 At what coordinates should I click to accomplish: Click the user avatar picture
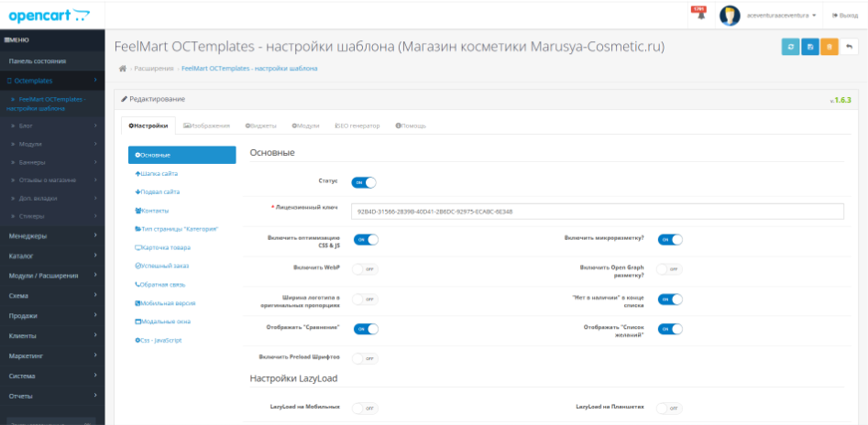point(730,16)
